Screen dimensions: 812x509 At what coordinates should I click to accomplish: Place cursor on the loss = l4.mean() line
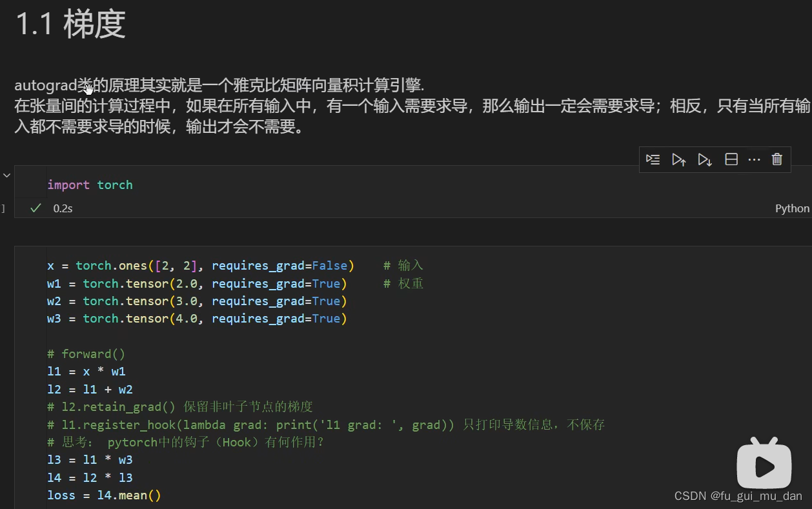click(104, 495)
